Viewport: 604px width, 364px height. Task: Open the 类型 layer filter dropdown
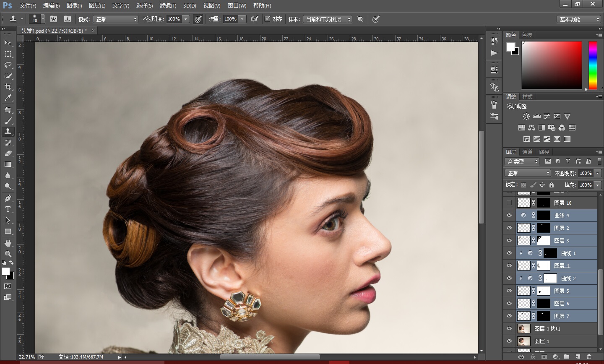tap(522, 161)
